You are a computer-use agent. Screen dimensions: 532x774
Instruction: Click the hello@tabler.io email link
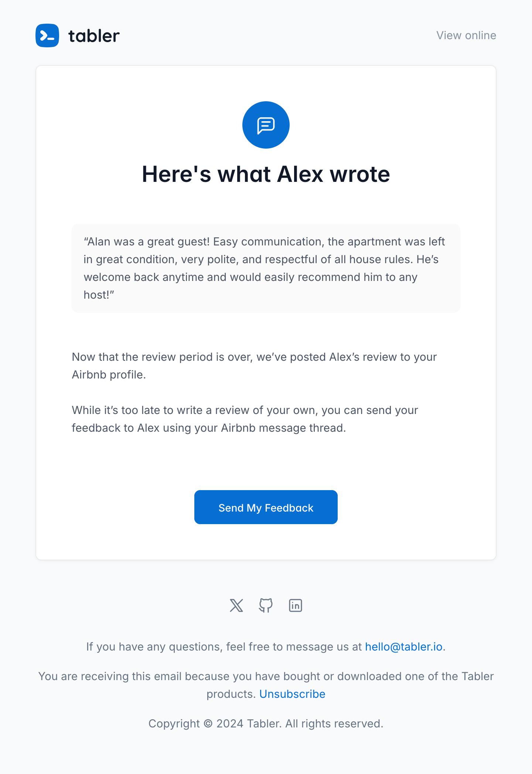coord(403,647)
